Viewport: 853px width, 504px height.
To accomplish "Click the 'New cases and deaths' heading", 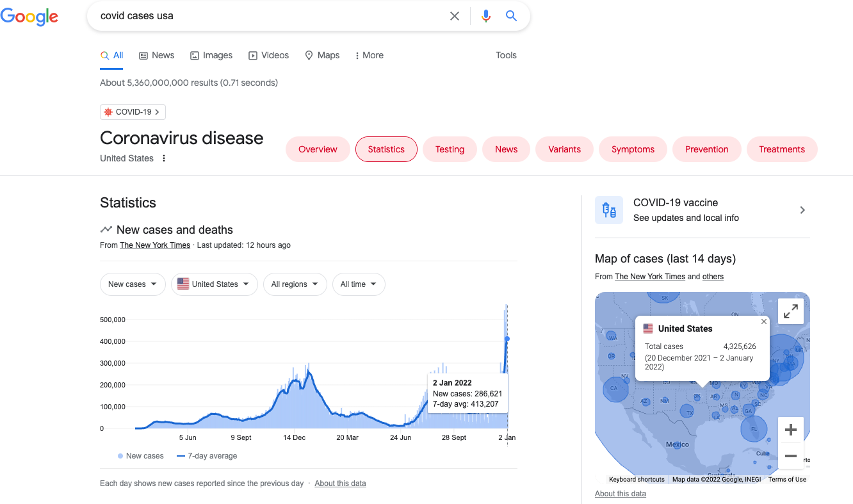I will pos(175,230).
